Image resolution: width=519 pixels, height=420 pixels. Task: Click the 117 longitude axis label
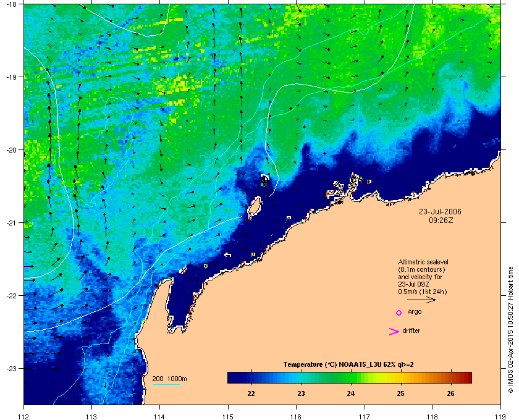click(x=365, y=417)
